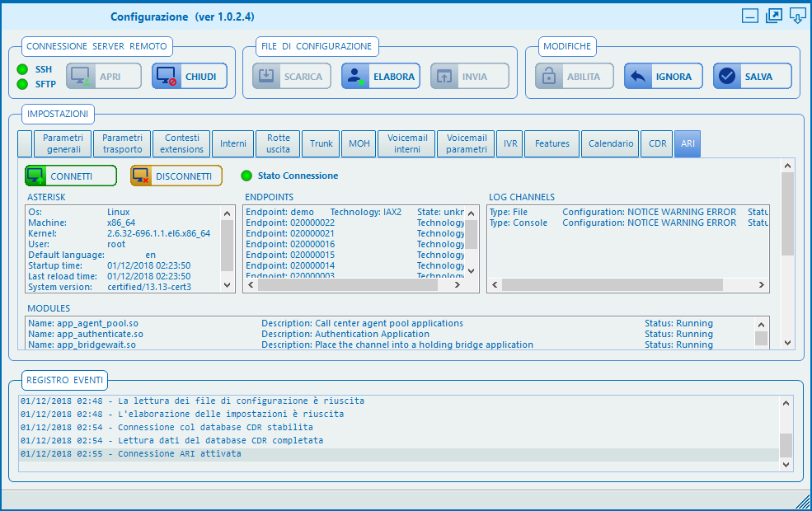
Task: Click the pop-out window icon in title bar
Action: [x=773, y=16]
